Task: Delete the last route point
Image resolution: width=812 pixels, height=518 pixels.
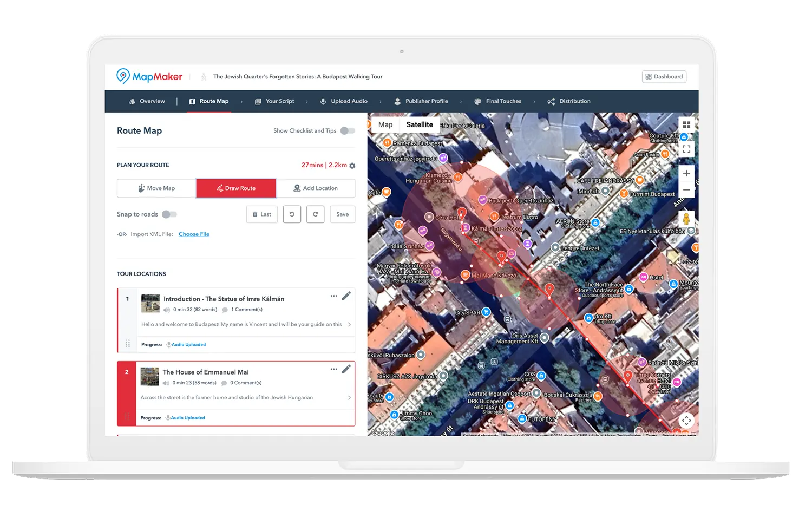Action: coord(262,214)
